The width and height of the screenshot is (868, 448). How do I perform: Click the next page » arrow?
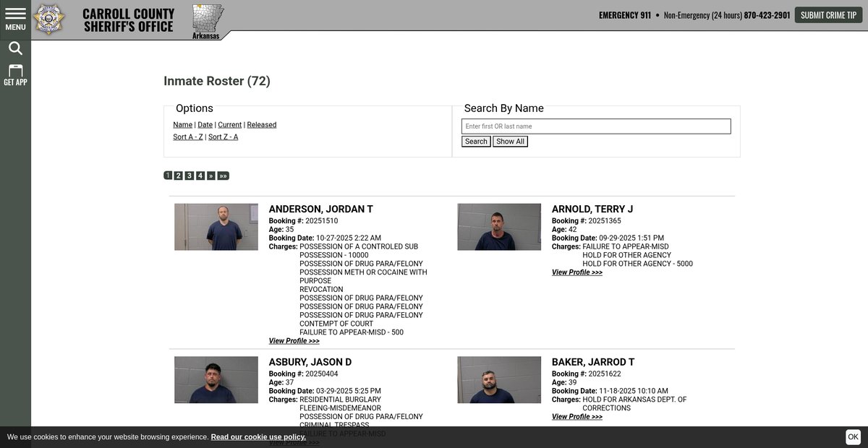point(211,176)
